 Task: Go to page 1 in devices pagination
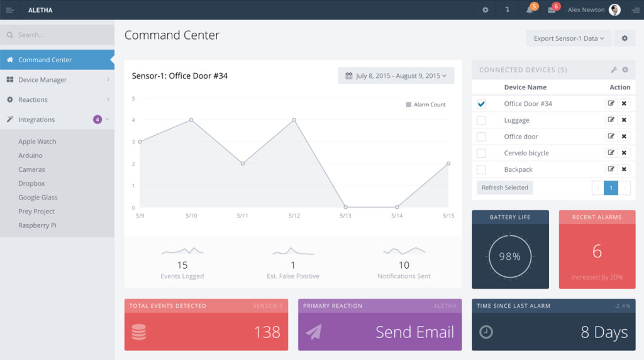point(611,188)
